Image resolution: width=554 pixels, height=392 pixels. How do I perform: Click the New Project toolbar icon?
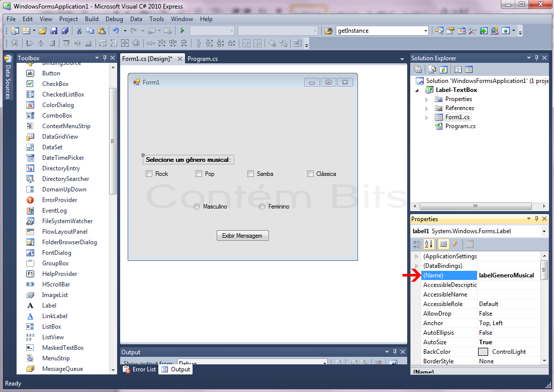[x=15, y=31]
